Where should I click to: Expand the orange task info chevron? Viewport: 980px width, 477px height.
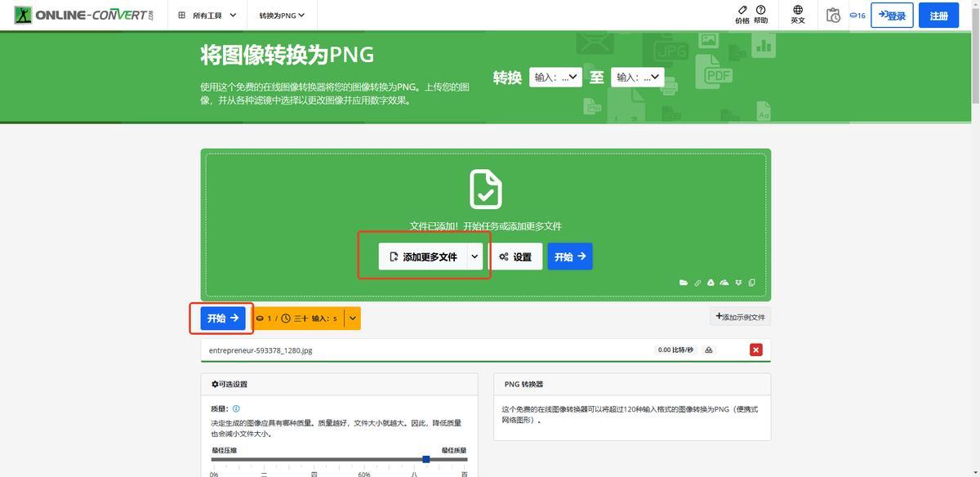coord(353,319)
